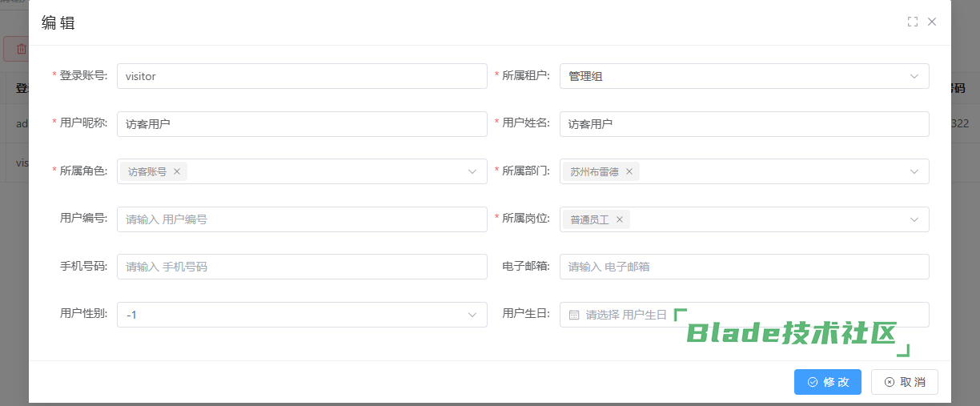
Task: Click the red delete trash icon
Action: [x=21, y=49]
